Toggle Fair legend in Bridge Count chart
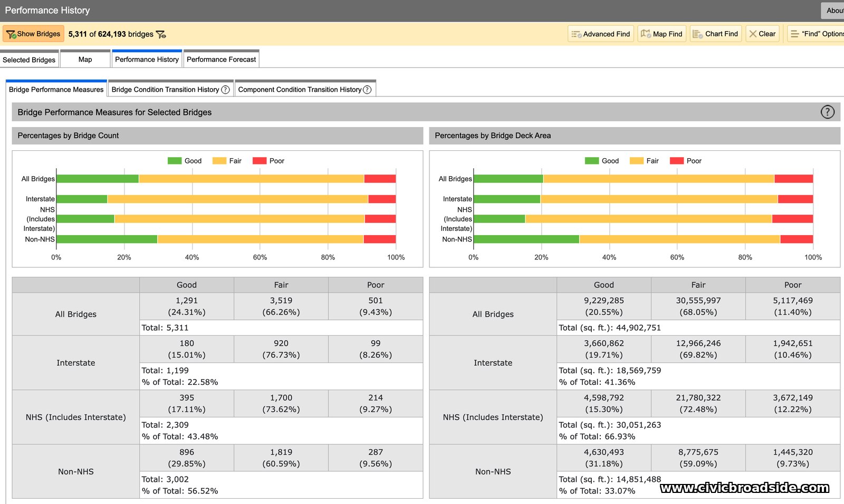The width and height of the screenshot is (844, 504). click(x=227, y=161)
